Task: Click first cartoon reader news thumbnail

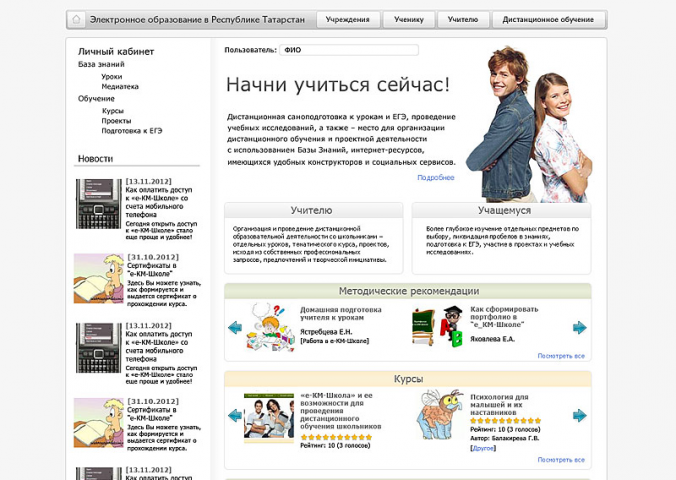Action: pos(99,279)
